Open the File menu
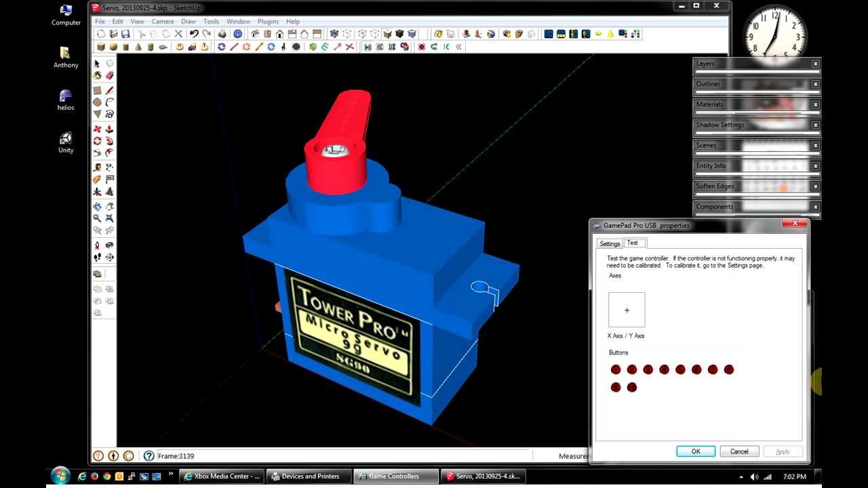Image resolution: width=868 pixels, height=488 pixels. 100,21
